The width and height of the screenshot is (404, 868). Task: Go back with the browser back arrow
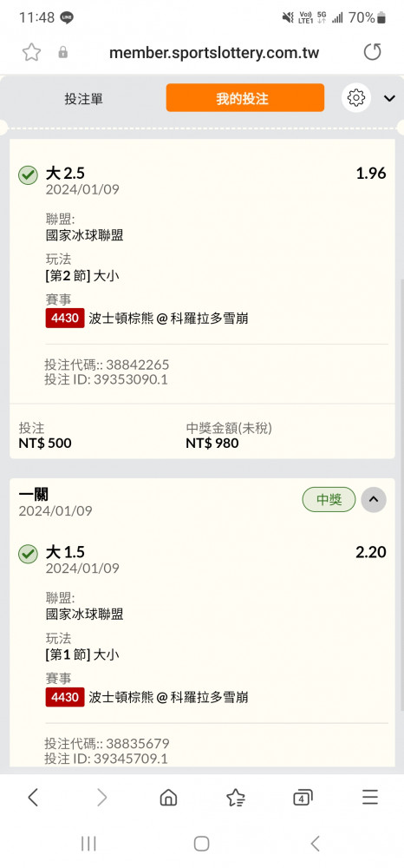(33, 797)
